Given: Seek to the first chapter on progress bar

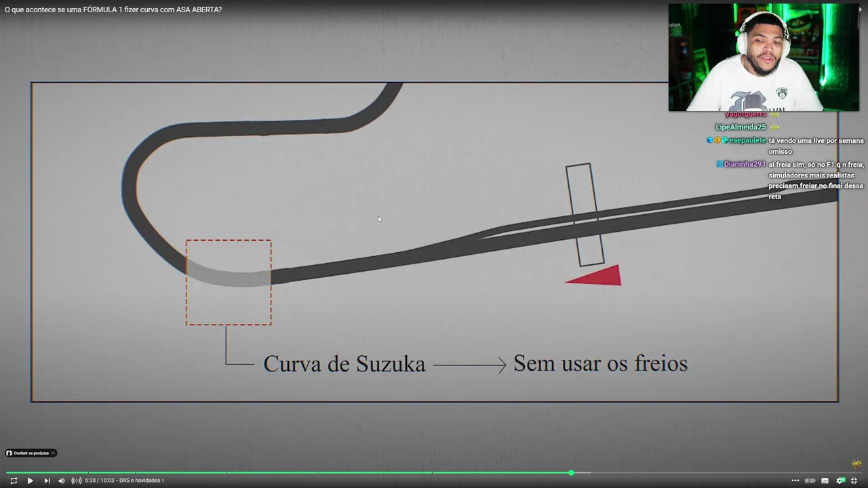Looking at the screenshot, I should tap(47, 472).
